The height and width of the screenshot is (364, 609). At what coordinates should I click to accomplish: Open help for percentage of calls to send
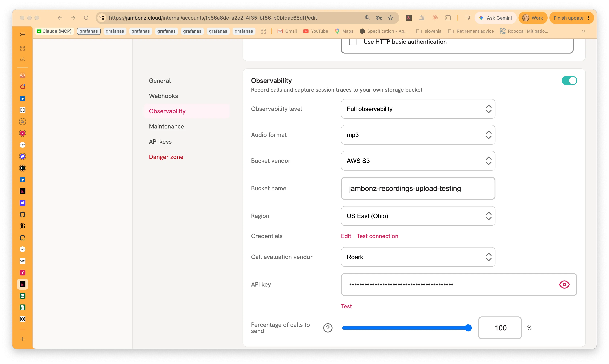tap(328, 328)
